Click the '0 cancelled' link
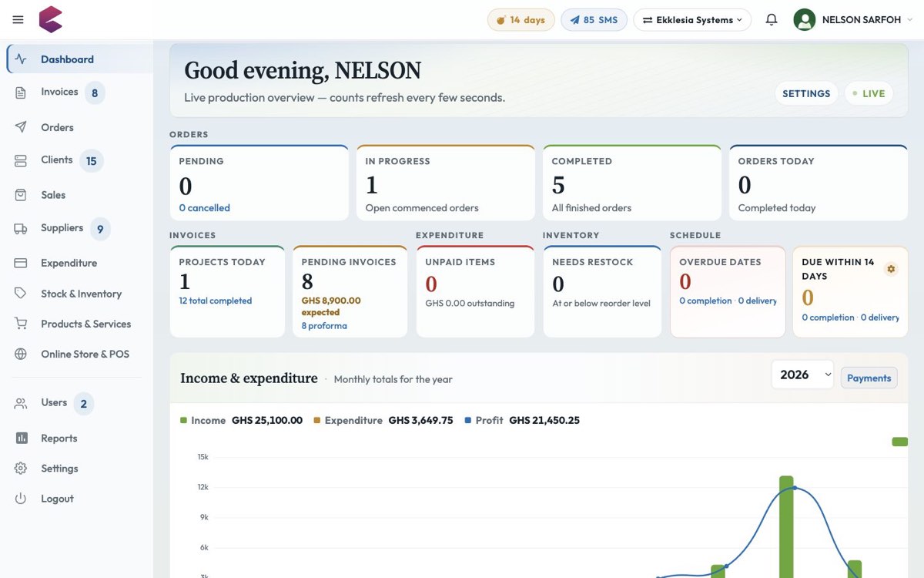This screenshot has height=578, width=924. [204, 208]
